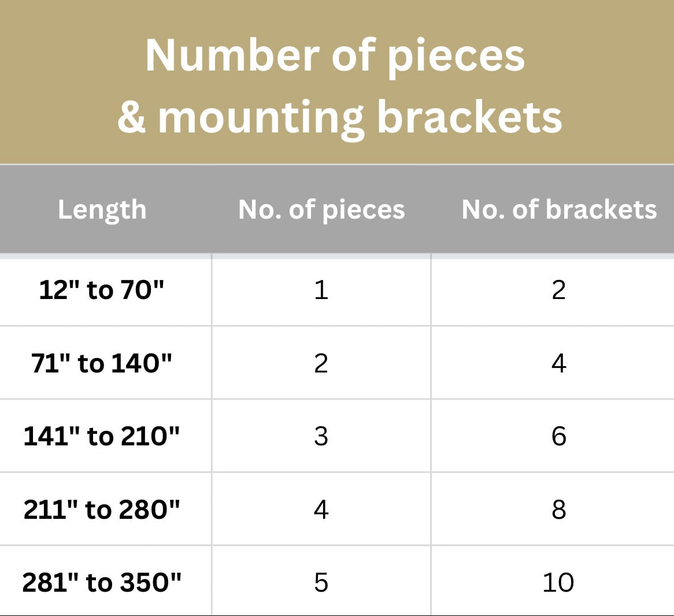Select the "No. of brackets" column header
This screenshot has height=616, width=674.
(x=559, y=209)
